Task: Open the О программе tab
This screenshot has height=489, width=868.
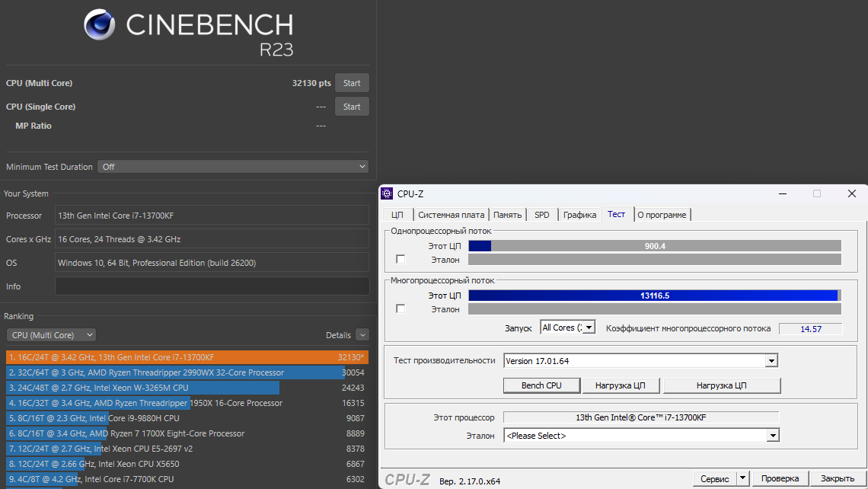Action: (x=662, y=215)
